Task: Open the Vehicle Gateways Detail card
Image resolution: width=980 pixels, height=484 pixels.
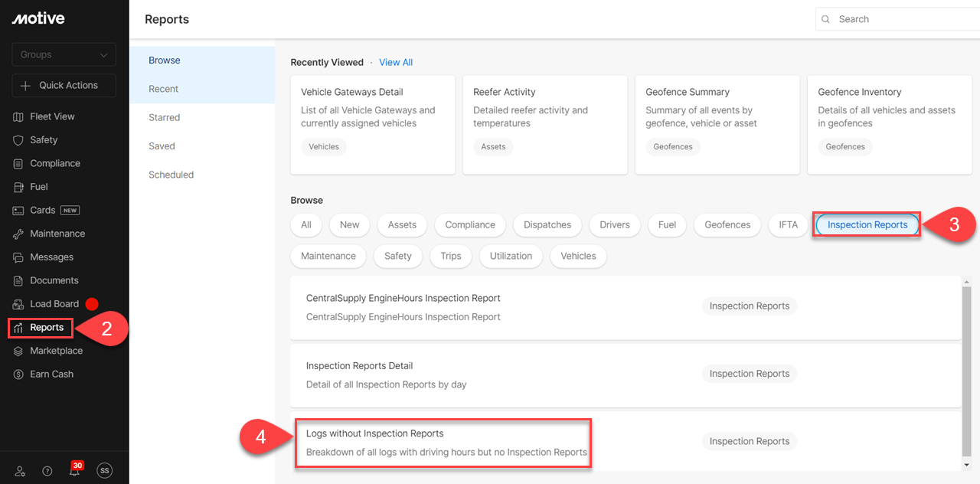Action: 373,125
